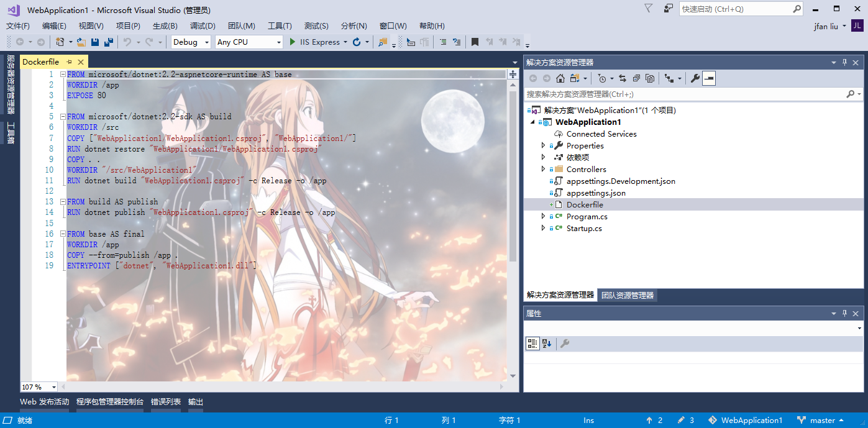Pin the Dockerfile tab with the pin icon
The image size is (868, 428).
pyautogui.click(x=70, y=62)
